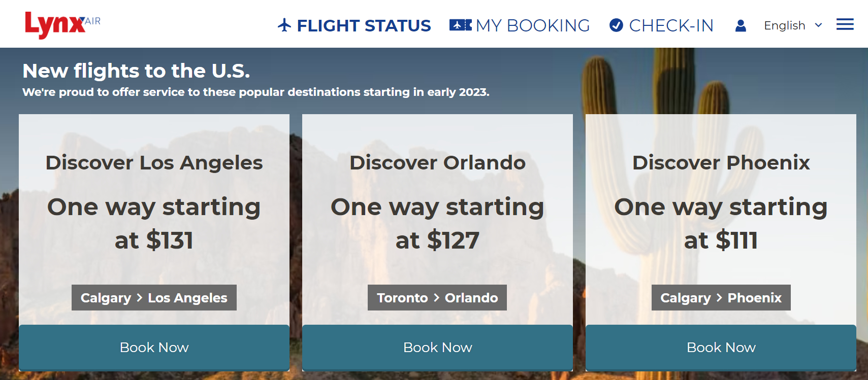Click the airplane icon beside Flight Status
Viewport: 868px width, 380px height.
(x=284, y=25)
